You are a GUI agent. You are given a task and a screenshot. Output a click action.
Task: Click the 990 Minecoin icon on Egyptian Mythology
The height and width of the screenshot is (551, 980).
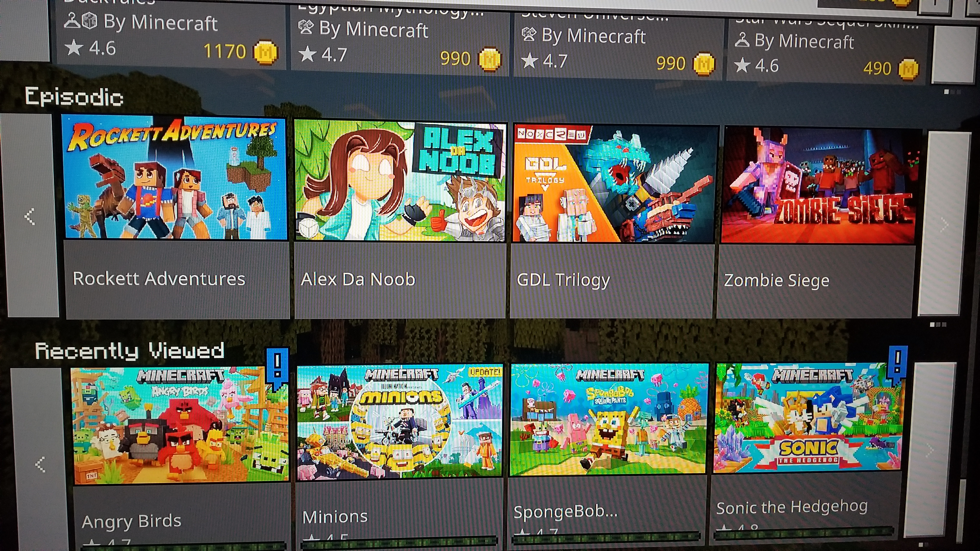coord(490,59)
